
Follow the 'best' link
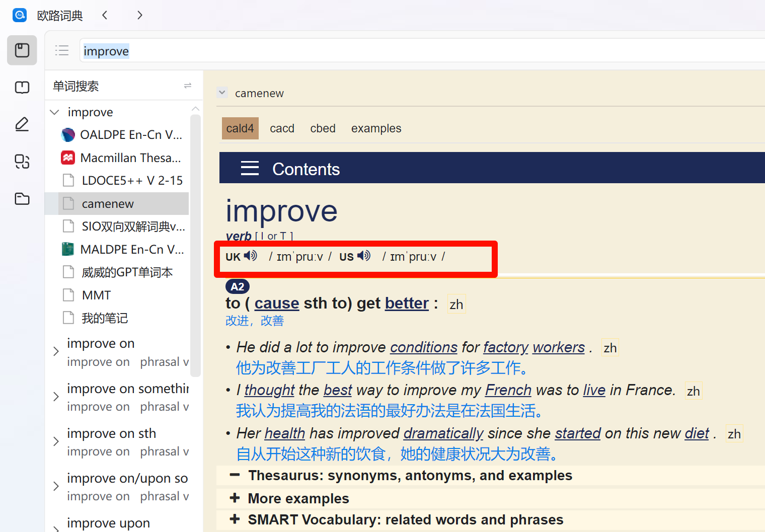coord(338,390)
